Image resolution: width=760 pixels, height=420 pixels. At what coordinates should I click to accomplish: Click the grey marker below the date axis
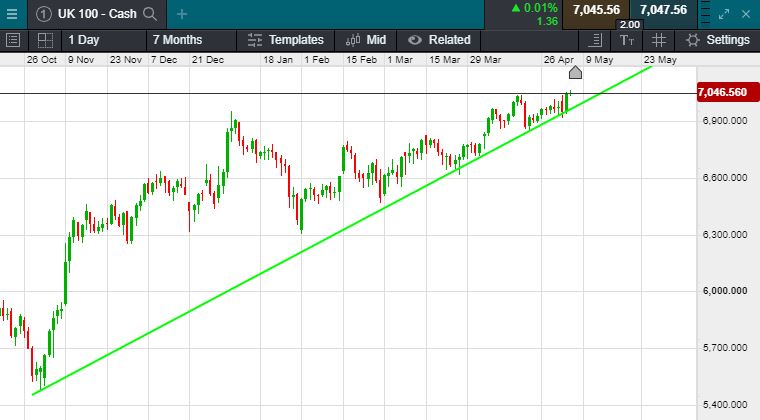575,73
